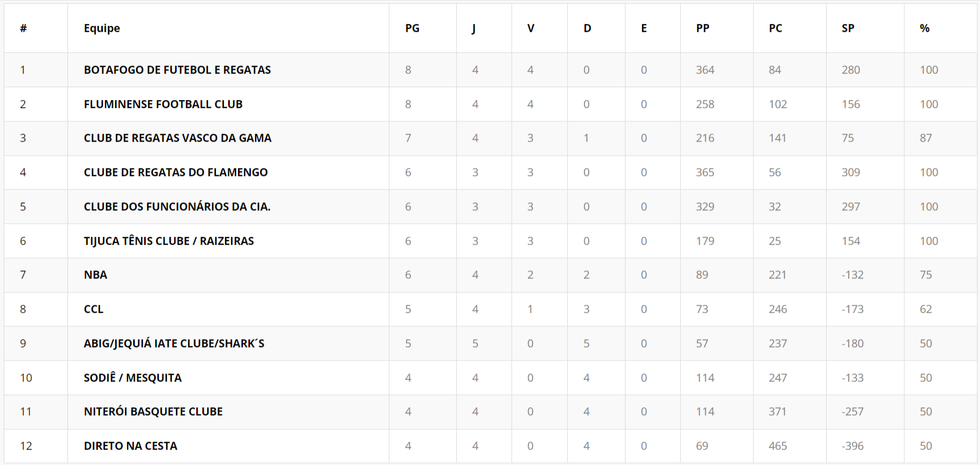The width and height of the screenshot is (980, 465).
Task: Click the % column header
Action: pyautogui.click(x=925, y=28)
